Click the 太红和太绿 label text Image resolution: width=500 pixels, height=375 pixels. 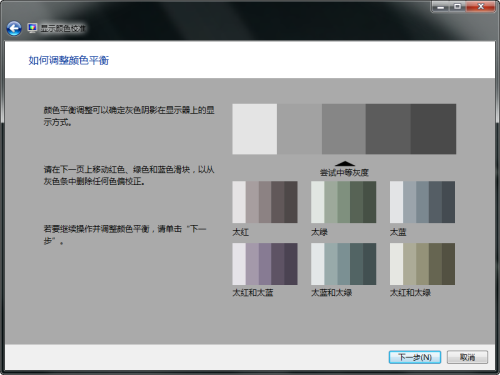pyautogui.click(x=410, y=293)
